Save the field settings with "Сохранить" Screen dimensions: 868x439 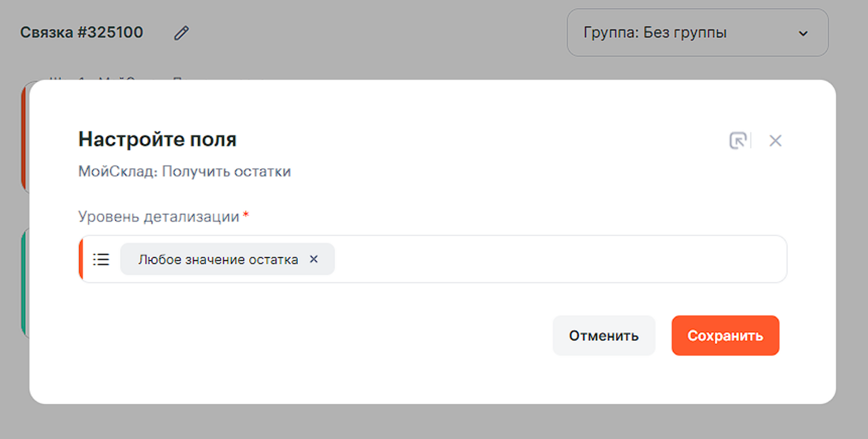tap(725, 335)
